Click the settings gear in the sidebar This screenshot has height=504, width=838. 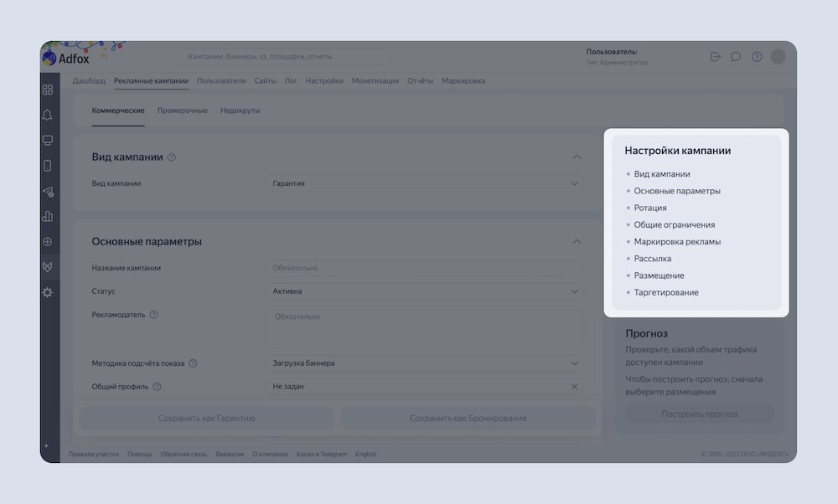coord(48,292)
